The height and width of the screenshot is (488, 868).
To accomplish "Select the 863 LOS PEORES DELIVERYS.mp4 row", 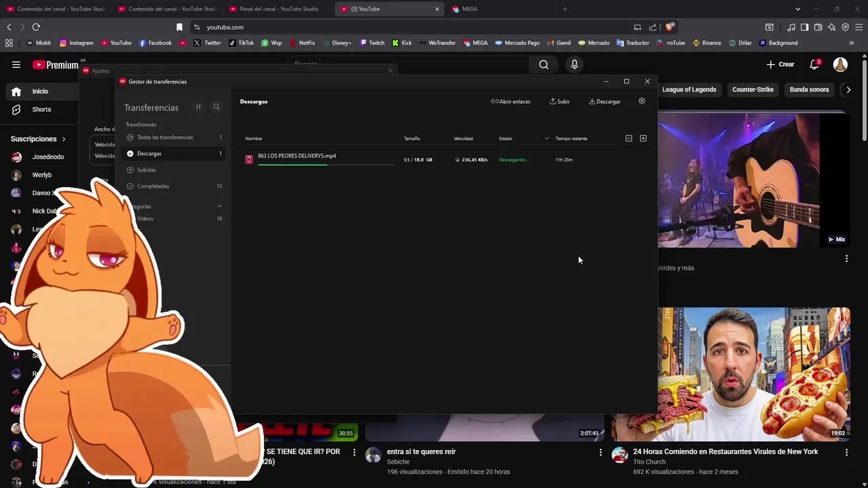I will [446, 159].
